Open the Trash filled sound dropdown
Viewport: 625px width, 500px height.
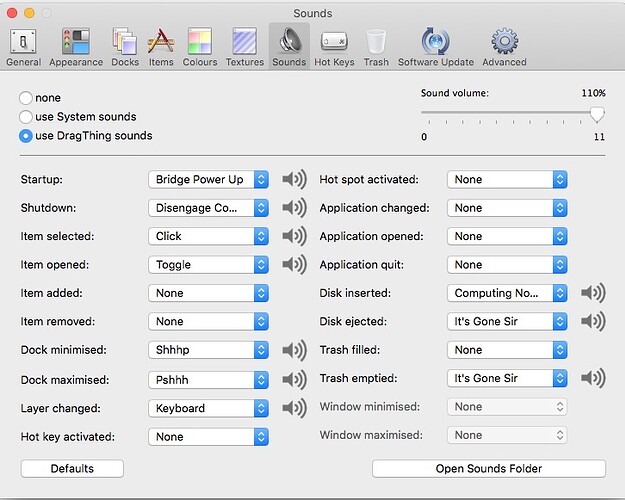[x=507, y=350]
